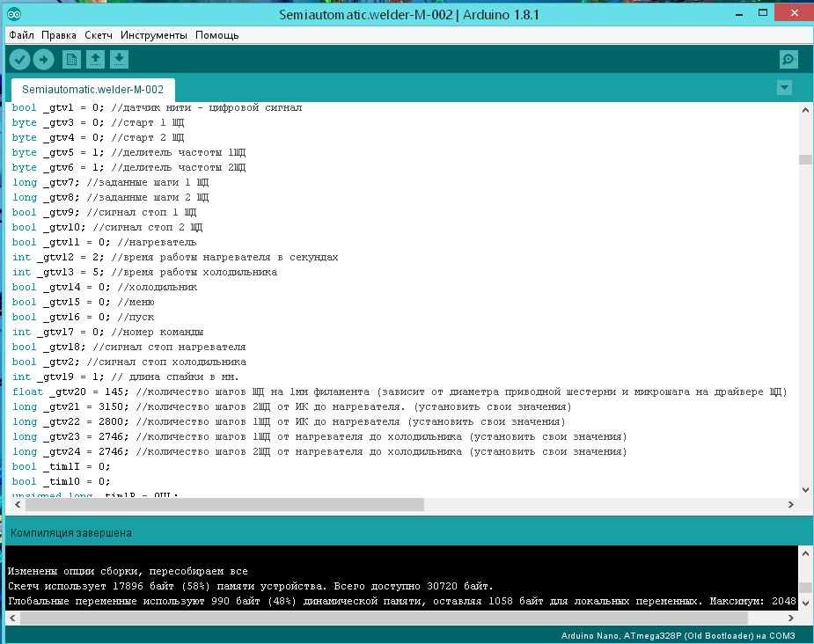Click the Save sketch down-arrow icon
The image size is (814, 644).
click(119, 60)
